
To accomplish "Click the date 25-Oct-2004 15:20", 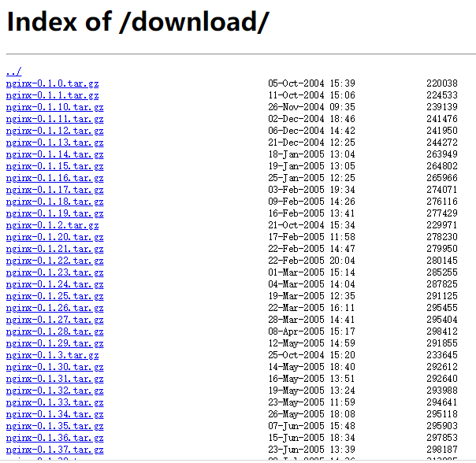I will click(311, 356).
